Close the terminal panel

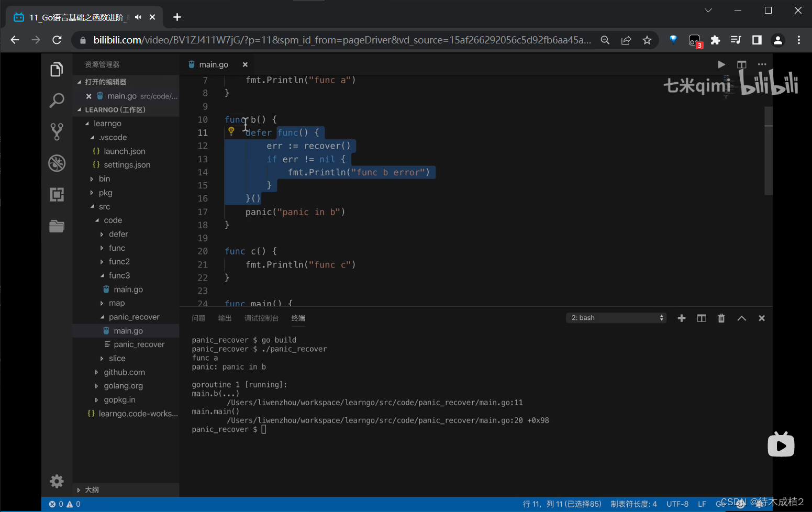click(x=762, y=318)
